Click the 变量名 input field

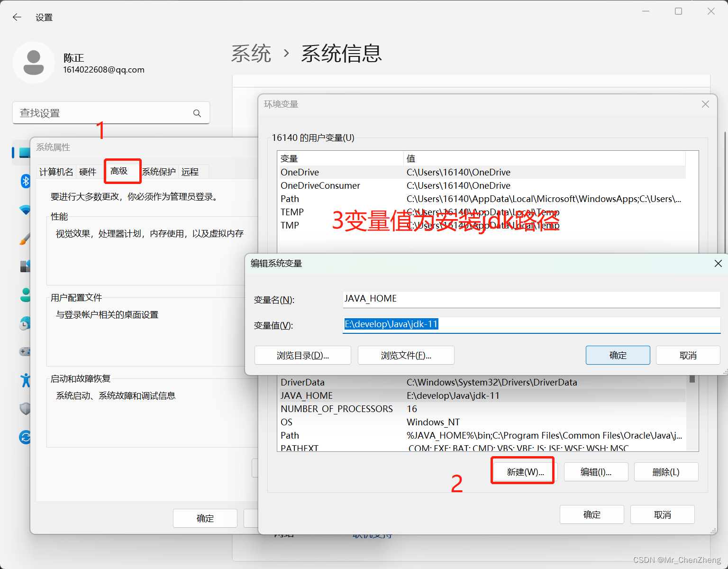point(531,299)
